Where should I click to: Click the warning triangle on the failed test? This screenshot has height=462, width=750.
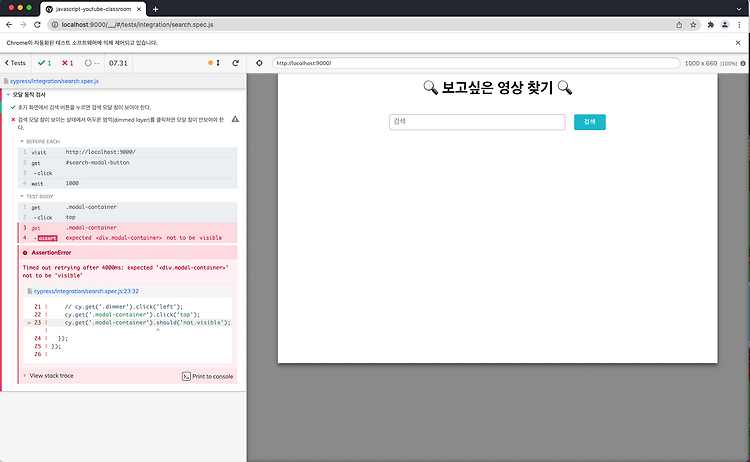tap(235, 119)
